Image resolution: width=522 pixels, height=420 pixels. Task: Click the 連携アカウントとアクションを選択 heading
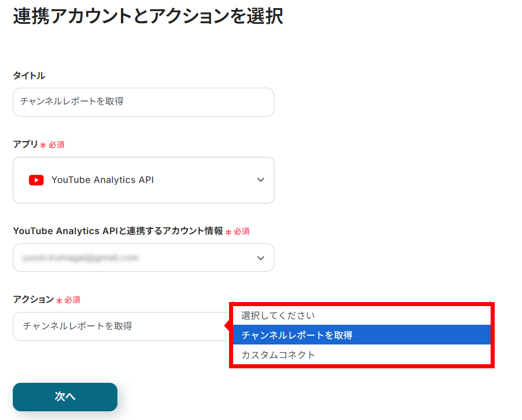click(147, 17)
